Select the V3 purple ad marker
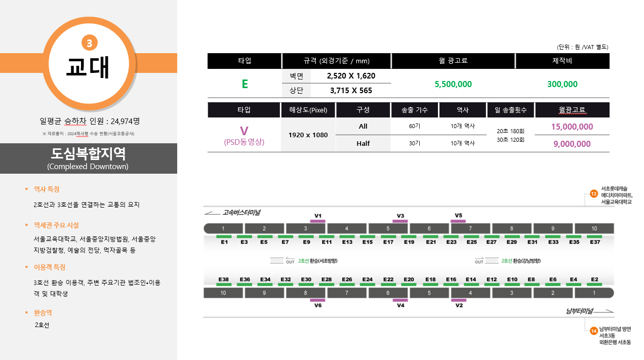The width and height of the screenshot is (644, 360). [400, 221]
